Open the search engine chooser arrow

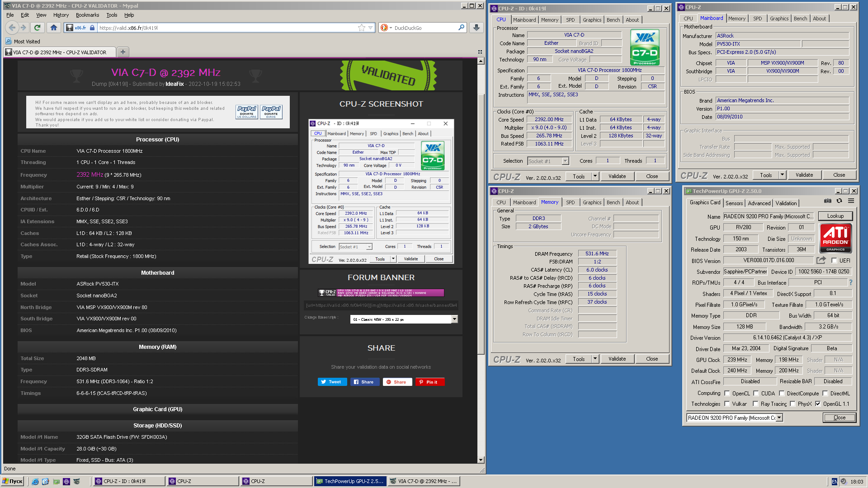tap(391, 28)
